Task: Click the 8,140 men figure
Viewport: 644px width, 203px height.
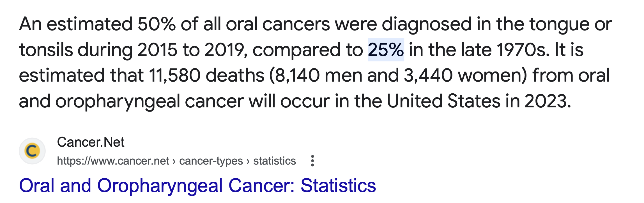Action: [297, 76]
